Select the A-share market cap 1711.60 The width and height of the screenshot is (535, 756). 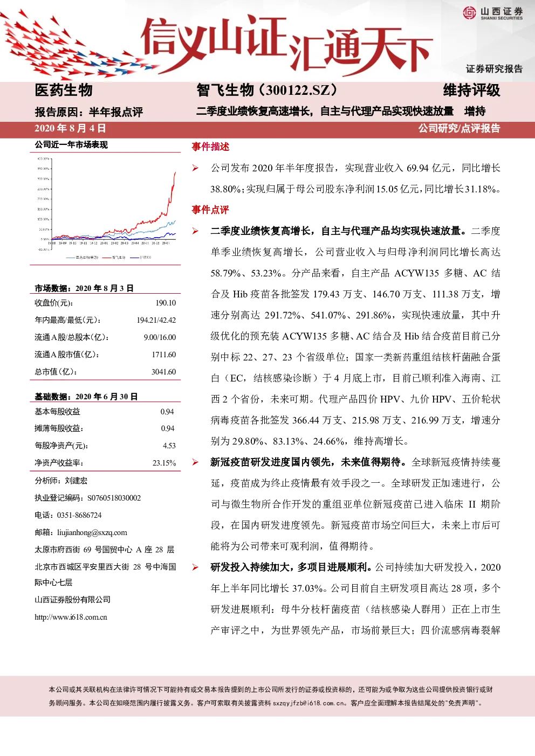click(164, 355)
